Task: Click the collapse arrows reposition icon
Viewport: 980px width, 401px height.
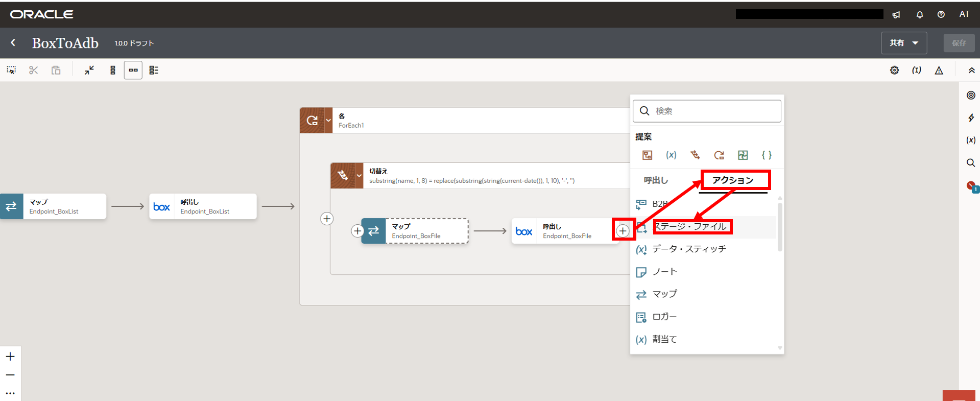Action: (89, 70)
